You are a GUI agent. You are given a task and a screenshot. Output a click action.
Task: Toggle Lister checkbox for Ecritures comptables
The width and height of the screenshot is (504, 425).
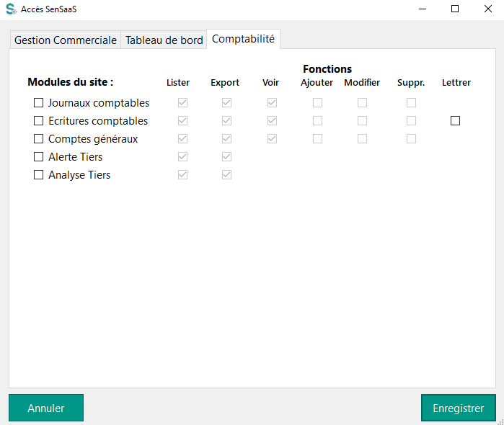point(182,121)
